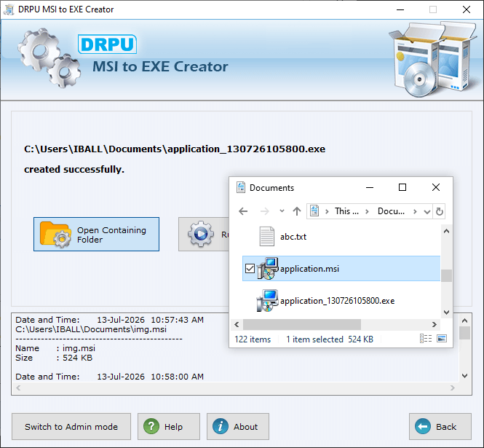
Task: Switch to Admin mode
Action: 71,427
